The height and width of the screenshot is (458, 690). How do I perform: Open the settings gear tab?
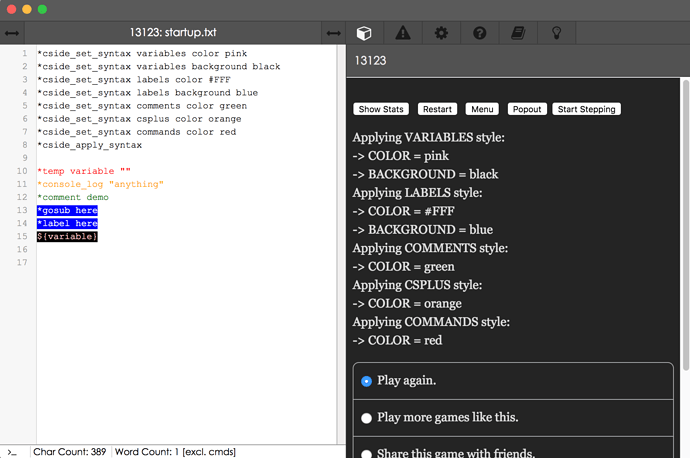(x=441, y=33)
